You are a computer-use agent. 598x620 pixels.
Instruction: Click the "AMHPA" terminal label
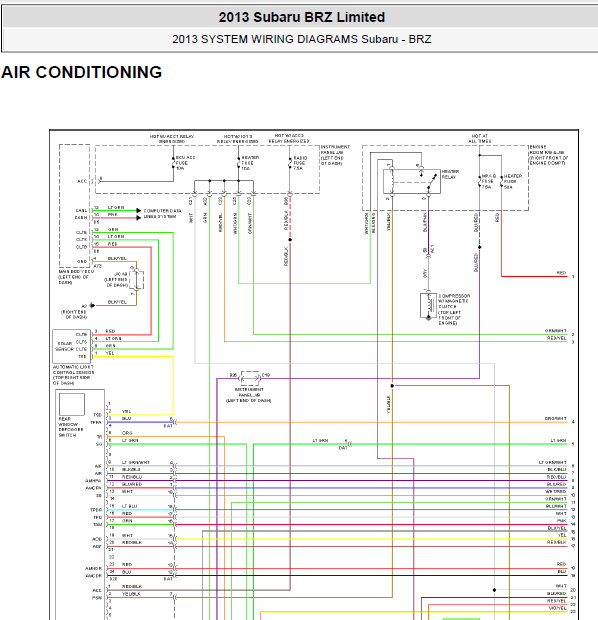coord(93,481)
